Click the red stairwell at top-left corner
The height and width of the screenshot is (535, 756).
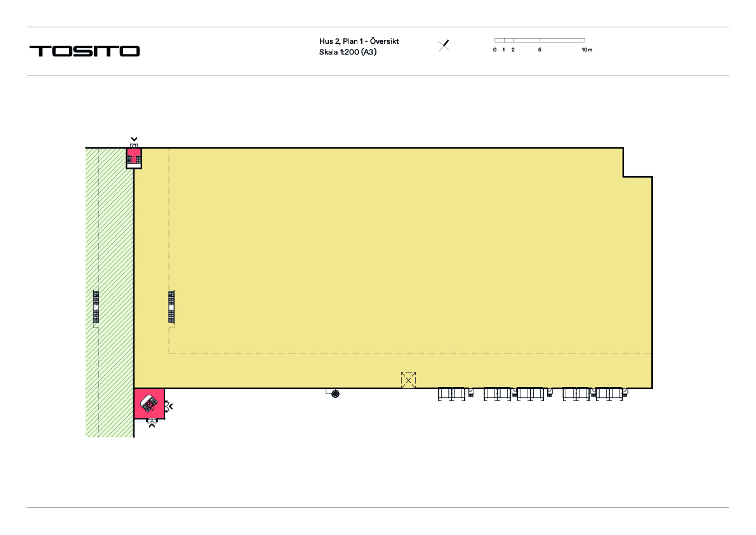pyautogui.click(x=134, y=158)
